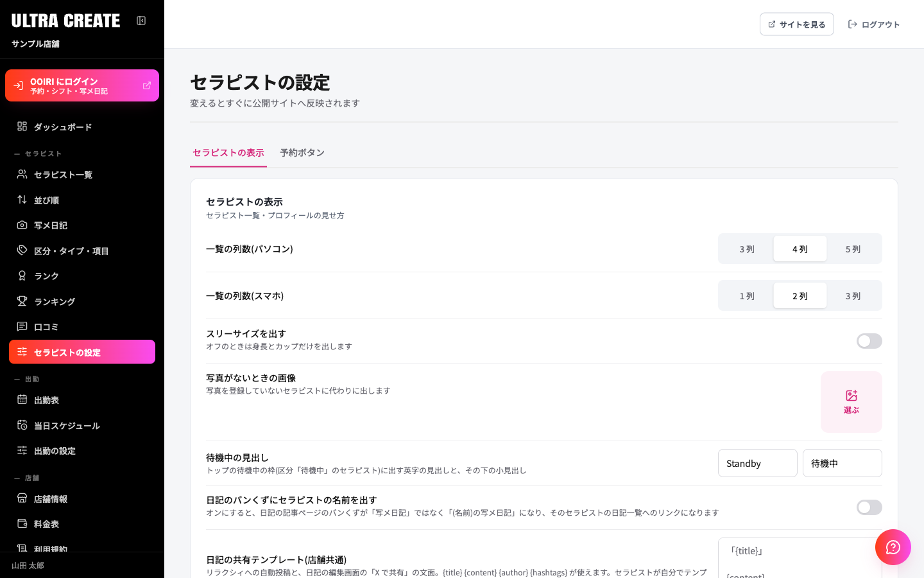The image size is (924, 578).
Task: Open the 並び順 sidebar menu item
Action: [x=82, y=200]
